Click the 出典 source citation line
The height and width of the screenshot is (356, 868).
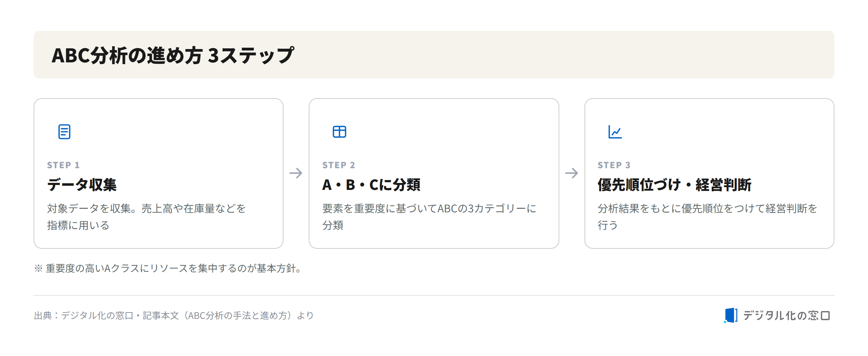(174, 316)
